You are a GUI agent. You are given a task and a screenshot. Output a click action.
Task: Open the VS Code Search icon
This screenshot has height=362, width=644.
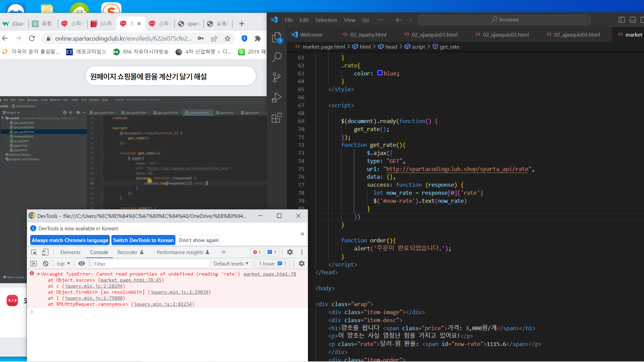(277, 57)
